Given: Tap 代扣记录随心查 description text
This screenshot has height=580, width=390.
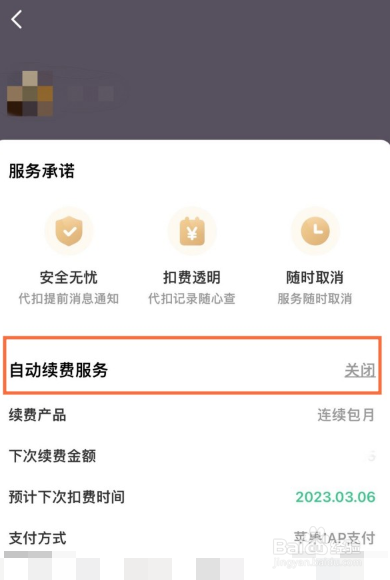Looking at the screenshot, I should (192, 299).
